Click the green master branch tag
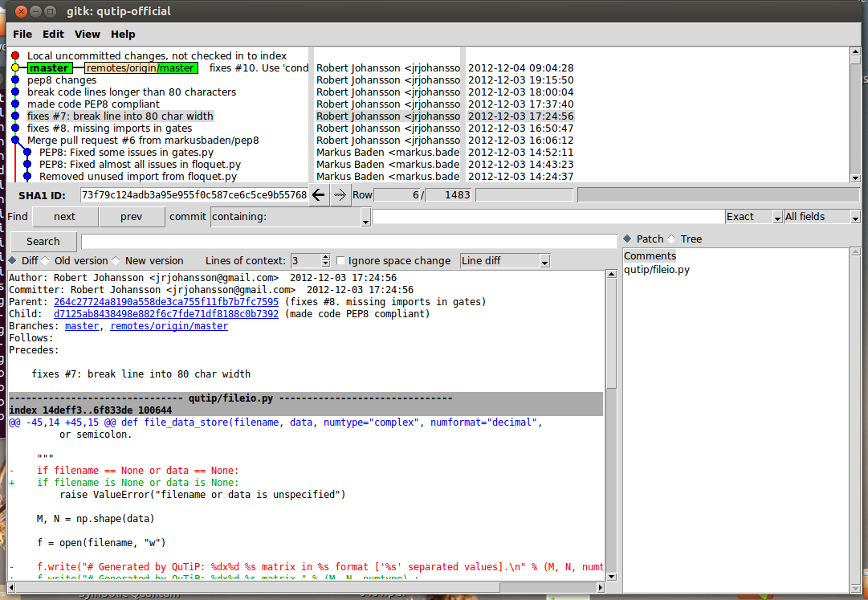This screenshot has height=600, width=868. (49, 68)
